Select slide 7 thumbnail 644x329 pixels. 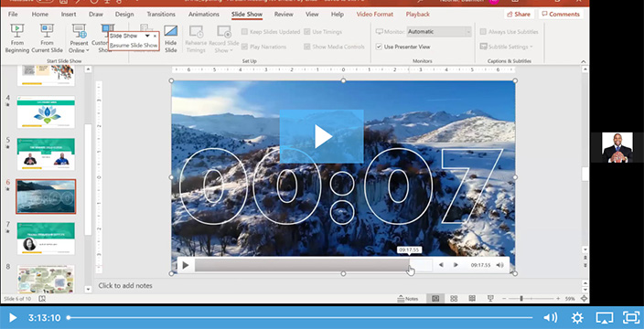pos(46,239)
